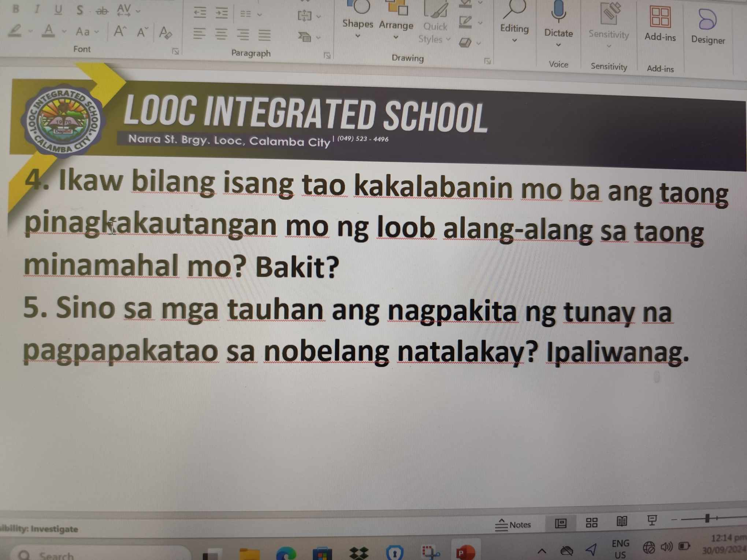Toggle Italic text formatting

pyautogui.click(x=37, y=9)
